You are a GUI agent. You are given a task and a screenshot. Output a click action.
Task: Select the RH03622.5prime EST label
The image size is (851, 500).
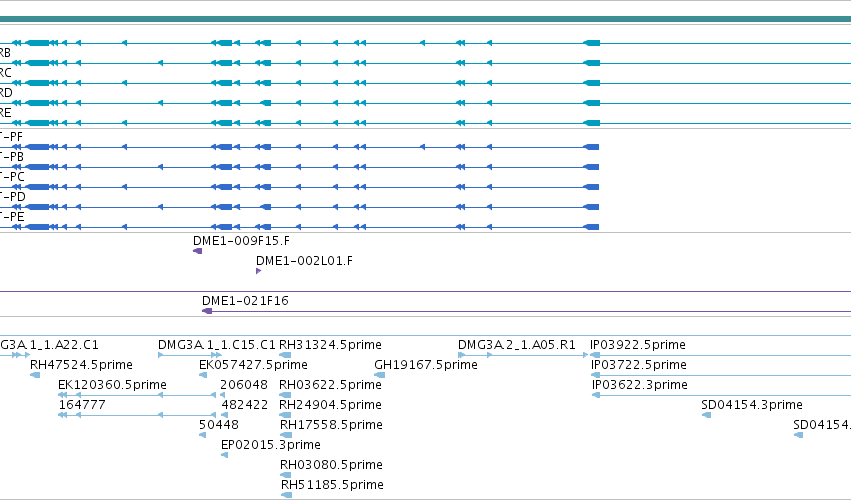[330, 385]
